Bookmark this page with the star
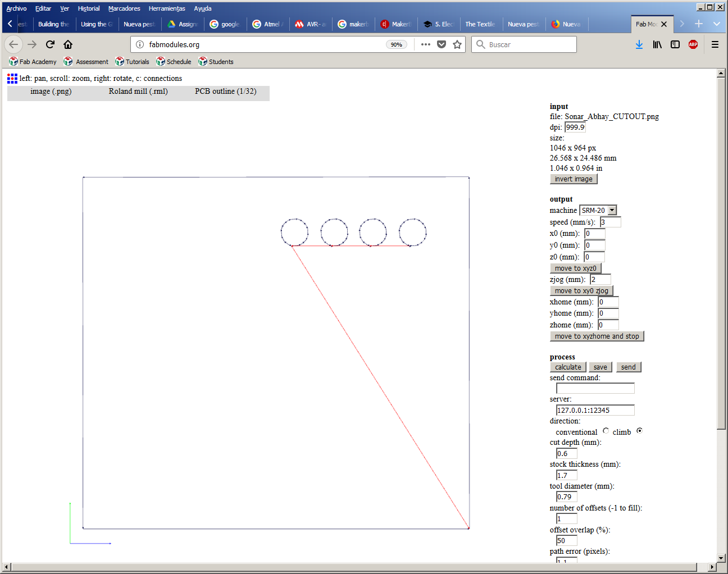This screenshot has width=728, height=574. click(x=457, y=44)
